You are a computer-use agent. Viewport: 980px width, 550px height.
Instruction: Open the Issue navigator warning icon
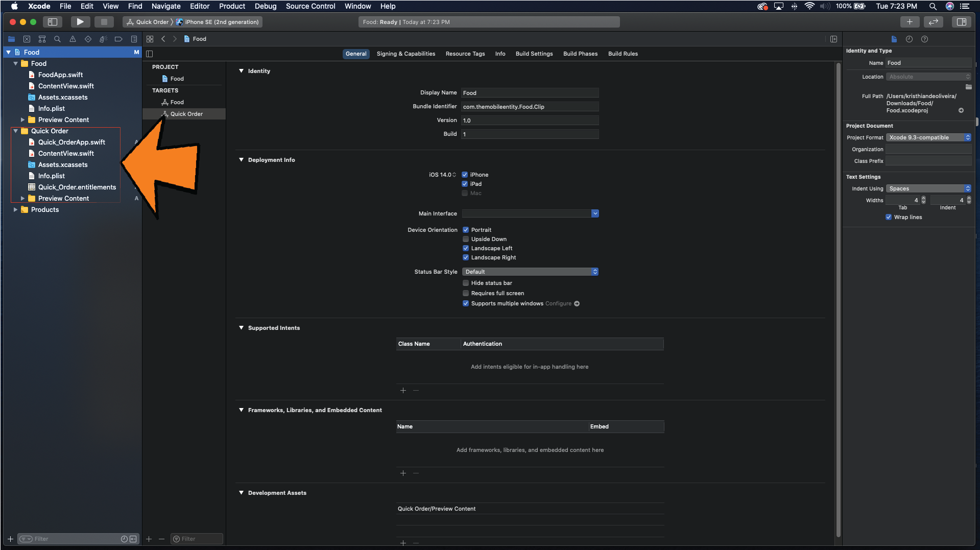tap(73, 39)
